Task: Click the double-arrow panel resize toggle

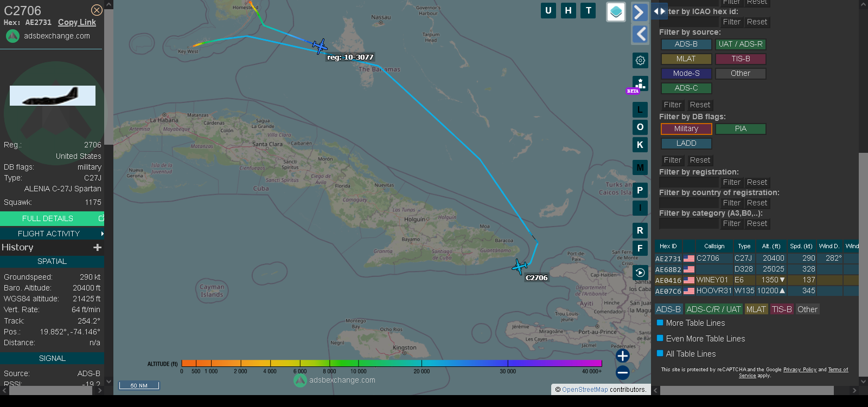Action: [659, 11]
